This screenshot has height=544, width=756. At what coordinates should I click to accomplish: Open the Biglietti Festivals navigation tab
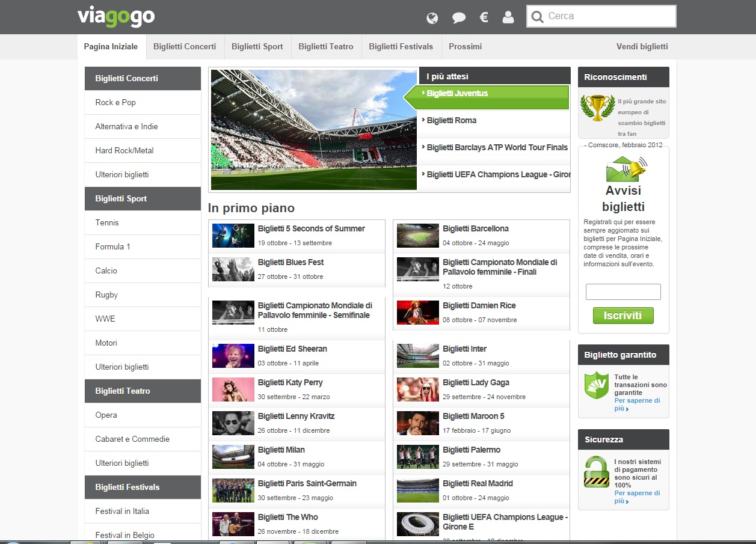[401, 46]
